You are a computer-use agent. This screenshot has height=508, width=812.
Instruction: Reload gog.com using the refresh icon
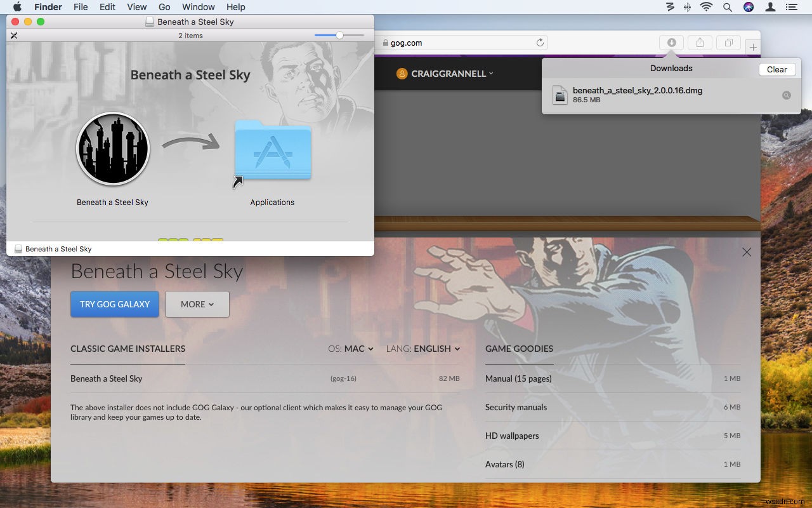coord(540,43)
